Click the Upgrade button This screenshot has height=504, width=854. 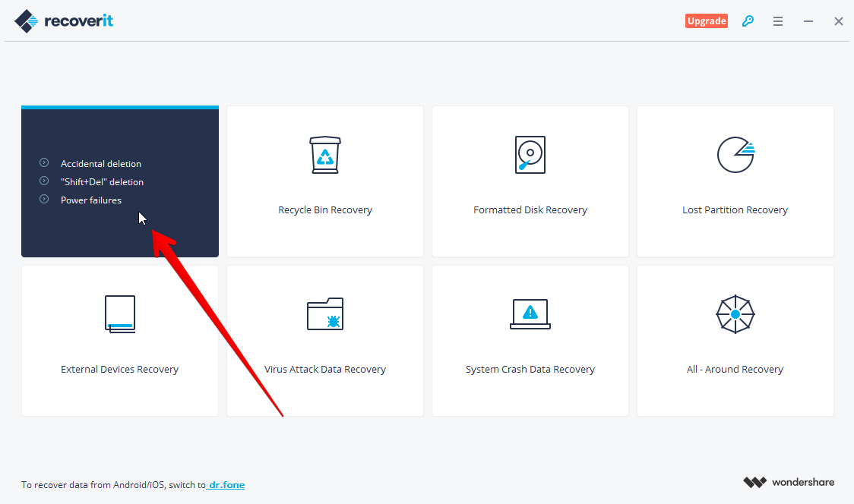tap(707, 20)
